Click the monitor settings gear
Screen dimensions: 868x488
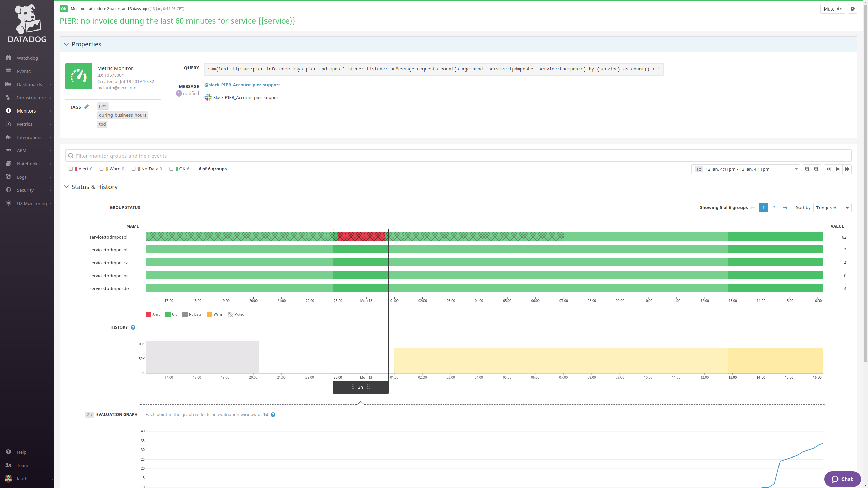click(853, 8)
